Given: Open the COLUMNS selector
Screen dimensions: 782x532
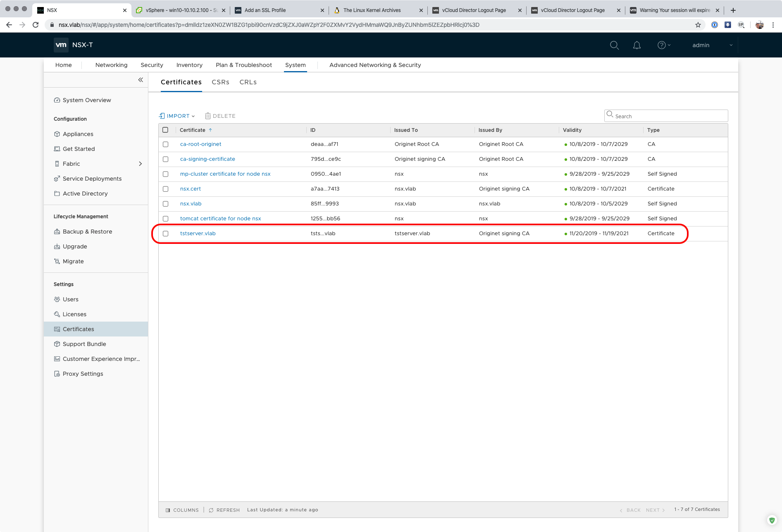Looking at the screenshot, I should pos(182,510).
